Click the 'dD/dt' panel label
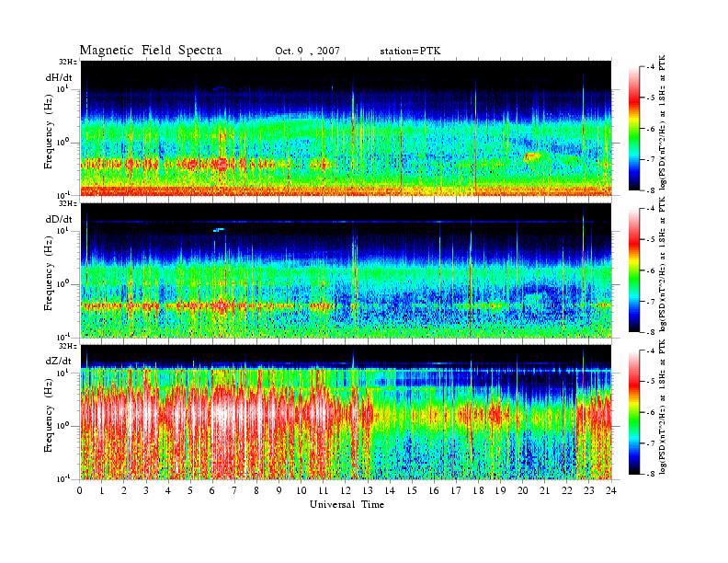This screenshot has width=728, height=563. click(x=59, y=219)
